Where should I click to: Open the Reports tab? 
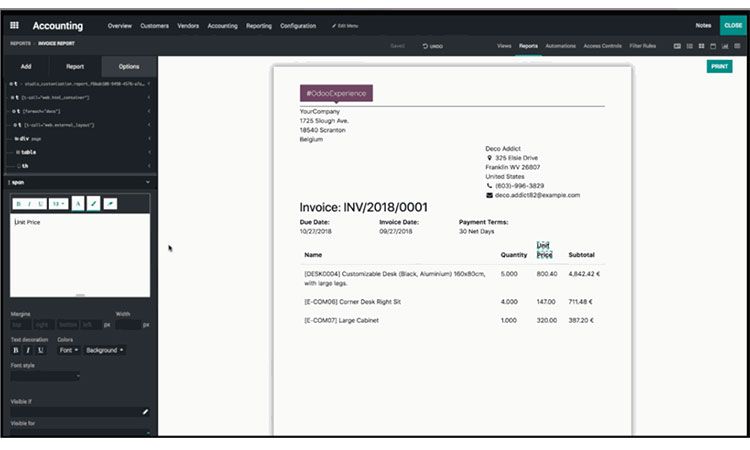(528, 46)
